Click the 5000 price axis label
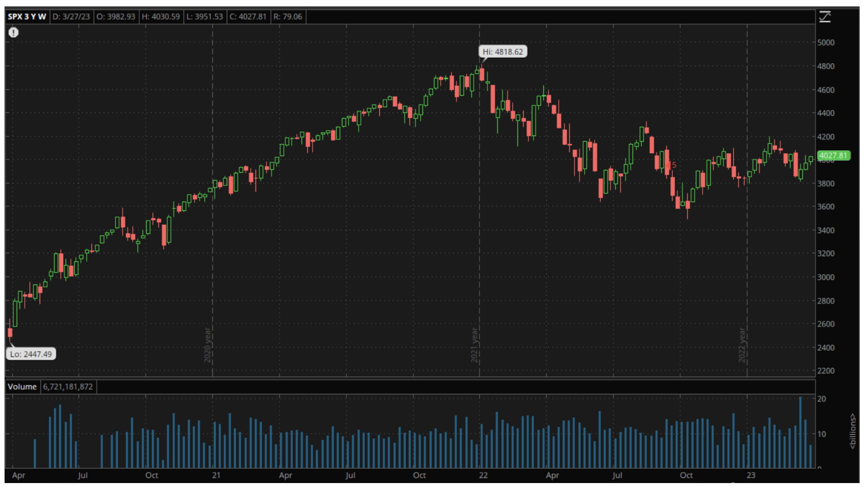868x489 pixels. [826, 43]
